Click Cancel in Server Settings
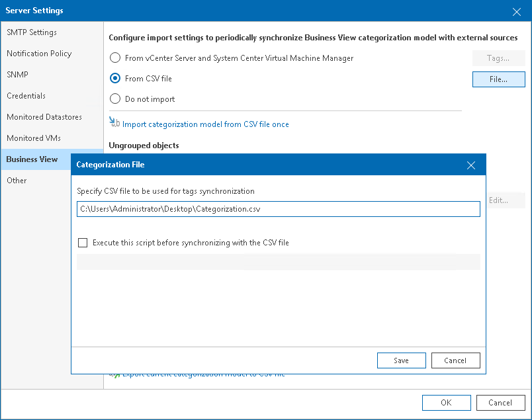 click(x=500, y=403)
